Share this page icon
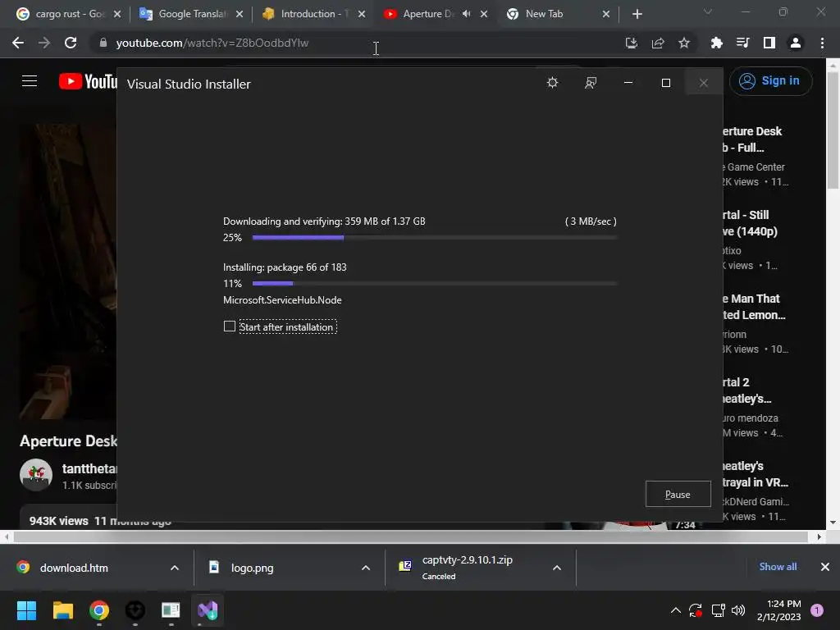Screen dimensions: 840x630 (658, 43)
